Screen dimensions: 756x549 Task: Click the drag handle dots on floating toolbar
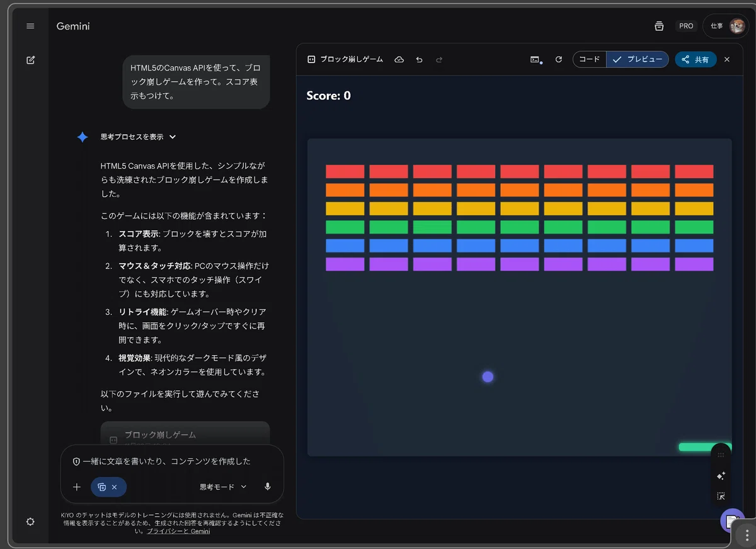coord(721,455)
